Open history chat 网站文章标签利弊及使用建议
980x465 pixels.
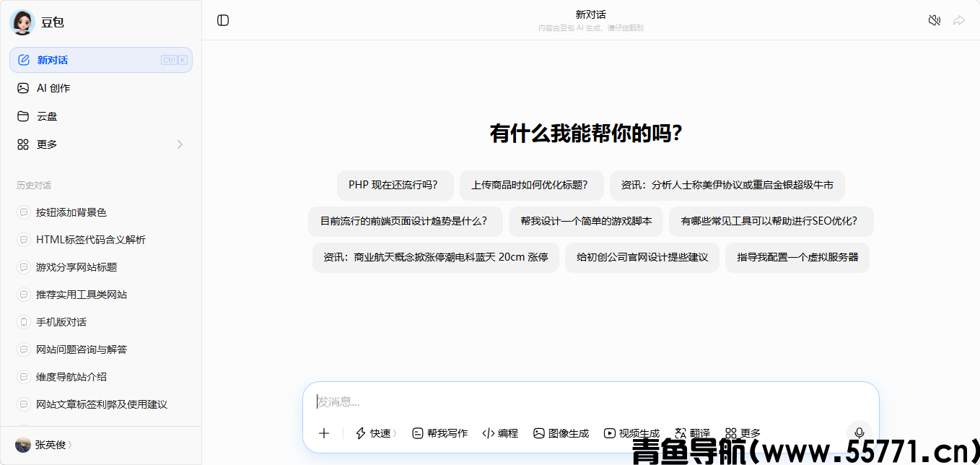coord(101,404)
